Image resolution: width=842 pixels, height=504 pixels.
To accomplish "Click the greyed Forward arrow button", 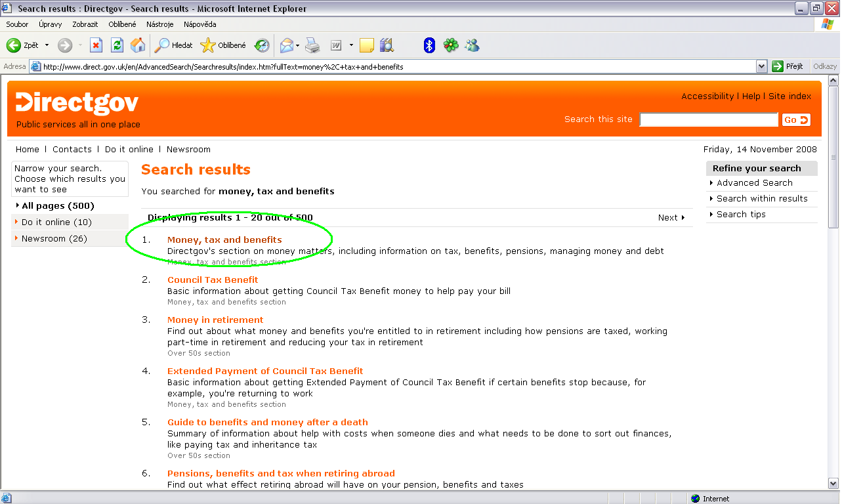I will coord(65,45).
